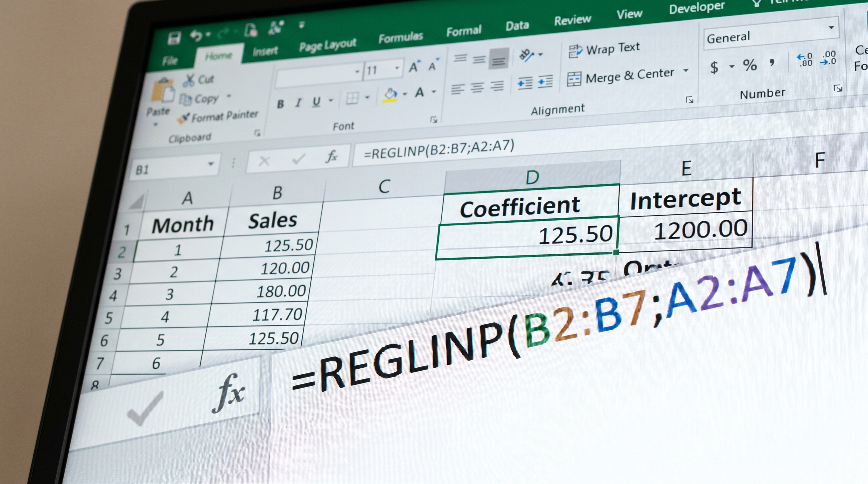This screenshot has width=868, height=484.
Task: Click the Borders grid icon
Action: pyautogui.click(x=352, y=99)
